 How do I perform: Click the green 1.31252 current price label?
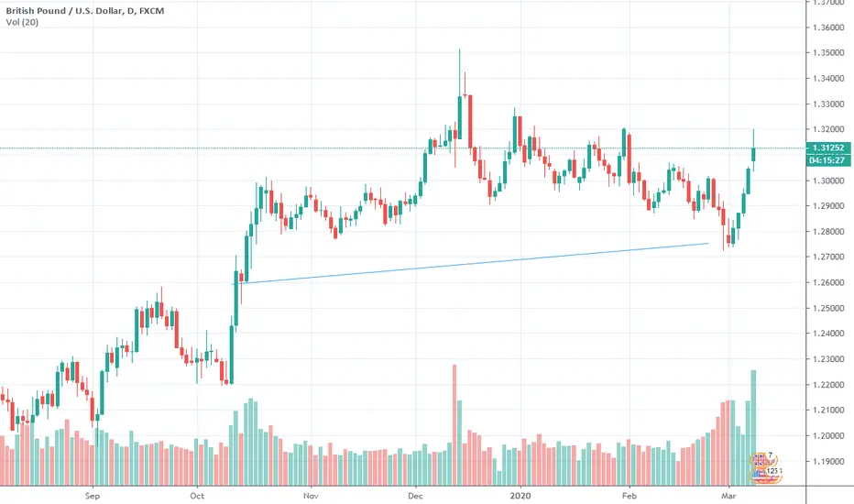pyautogui.click(x=827, y=148)
